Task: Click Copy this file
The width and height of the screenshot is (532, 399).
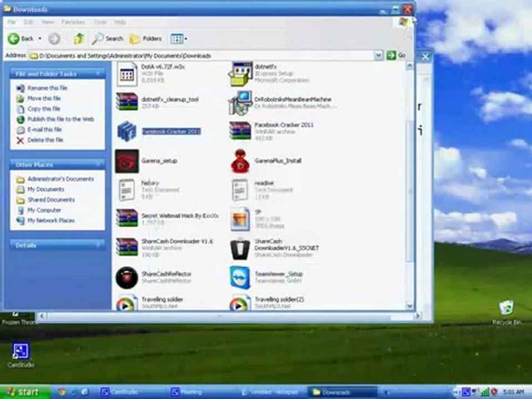Action: 44,109
